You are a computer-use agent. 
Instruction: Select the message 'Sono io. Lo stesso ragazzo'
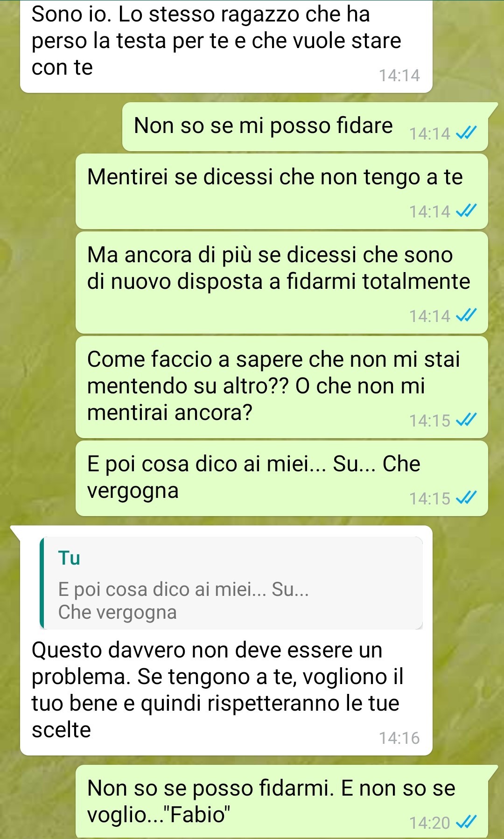[x=226, y=46]
